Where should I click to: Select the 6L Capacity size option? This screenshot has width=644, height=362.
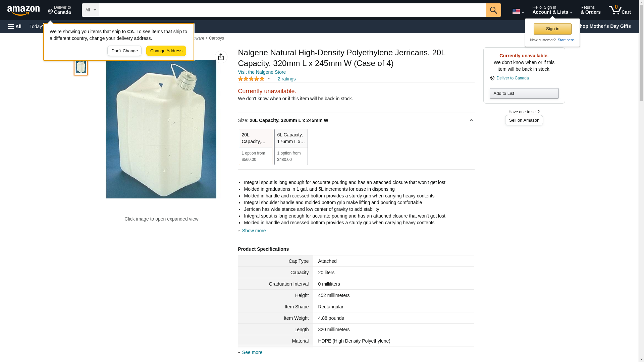coord(291,147)
